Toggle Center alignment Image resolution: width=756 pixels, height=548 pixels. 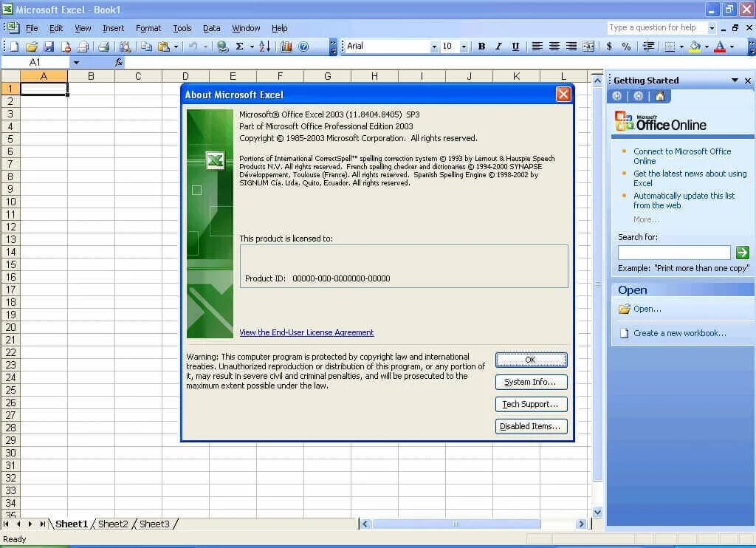554,47
